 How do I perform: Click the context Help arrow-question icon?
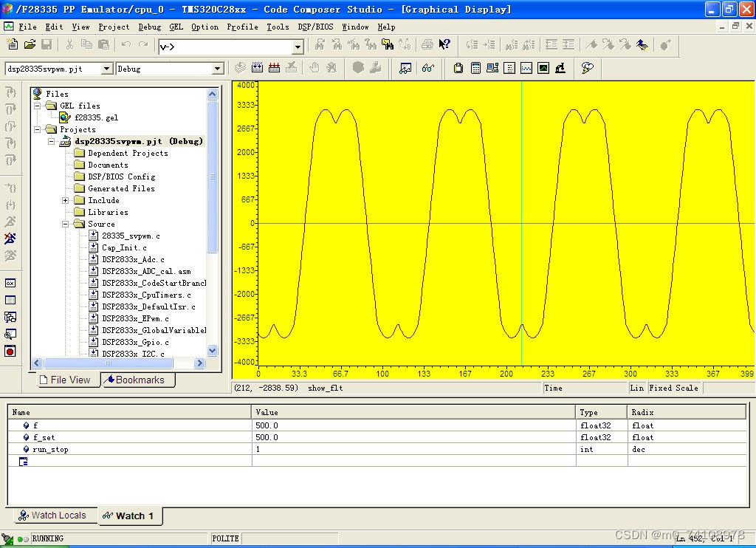point(444,45)
